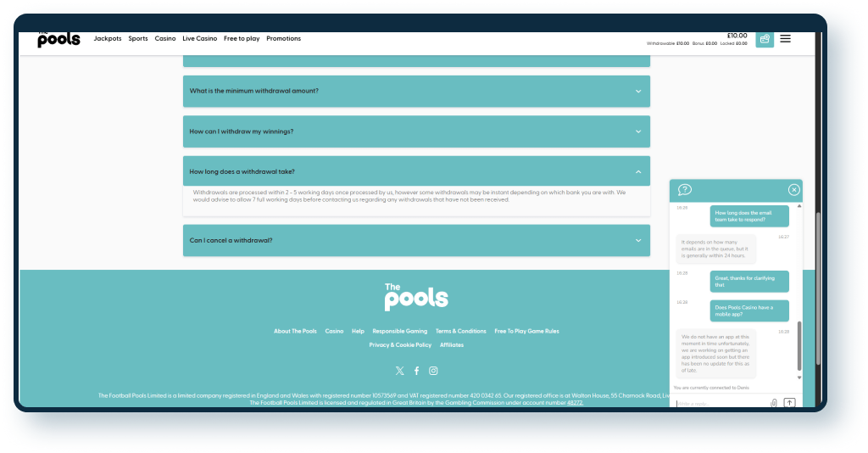Open Live Casino in the top navigation

click(x=200, y=39)
